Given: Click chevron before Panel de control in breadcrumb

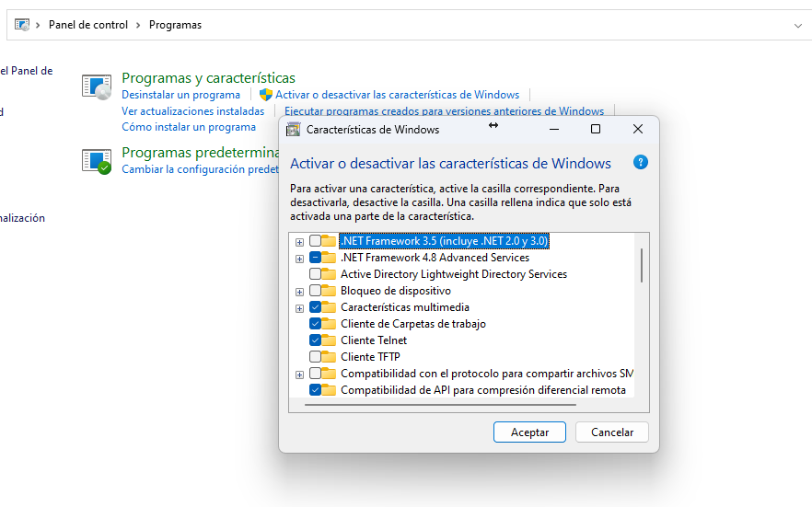Looking at the screenshot, I should (x=38, y=25).
